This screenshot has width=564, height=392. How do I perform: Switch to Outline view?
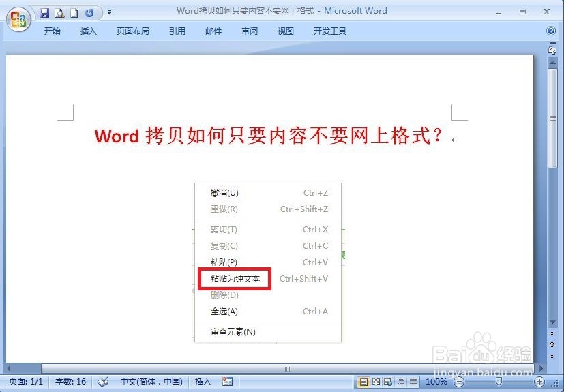pyautogui.click(x=400, y=382)
